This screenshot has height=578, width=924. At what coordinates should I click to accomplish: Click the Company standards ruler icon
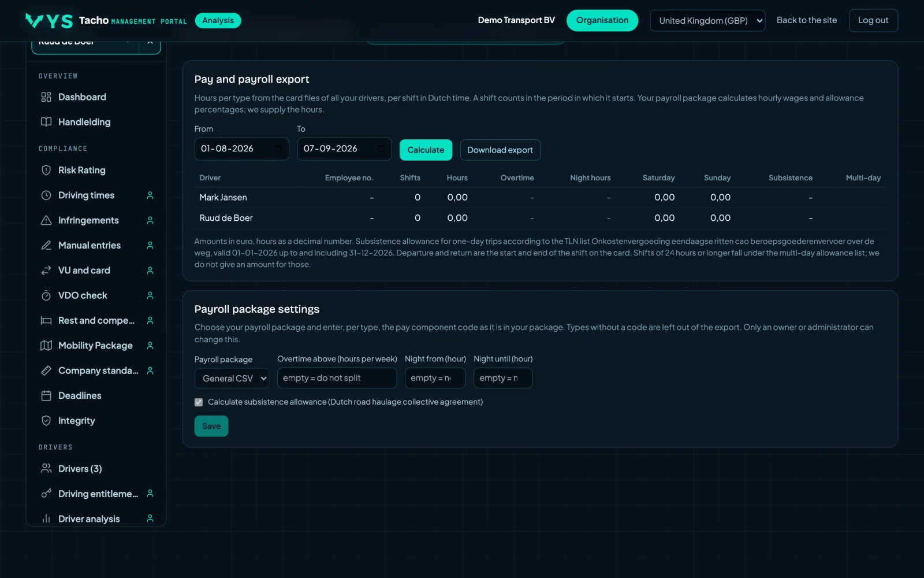point(46,370)
